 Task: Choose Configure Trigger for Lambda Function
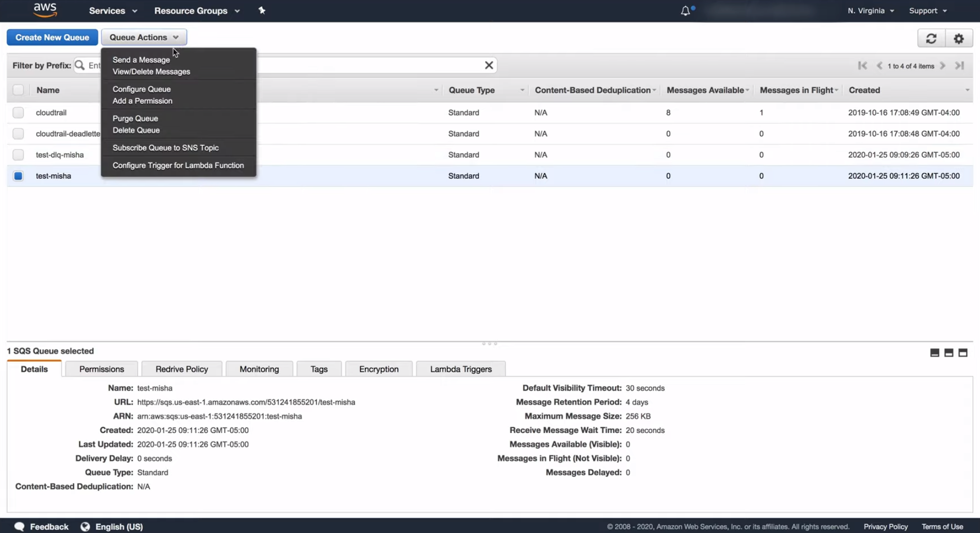[x=178, y=165]
